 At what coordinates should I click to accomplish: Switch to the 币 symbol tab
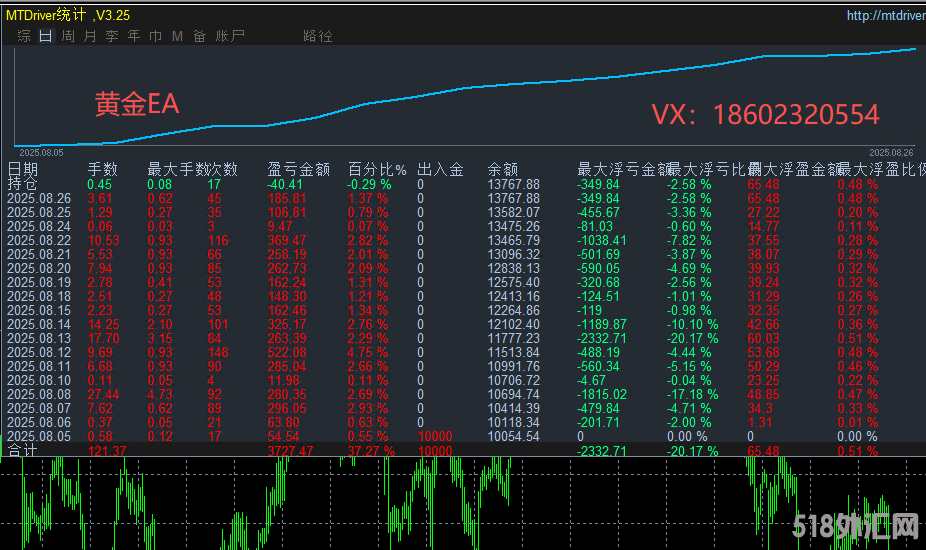tap(156, 36)
